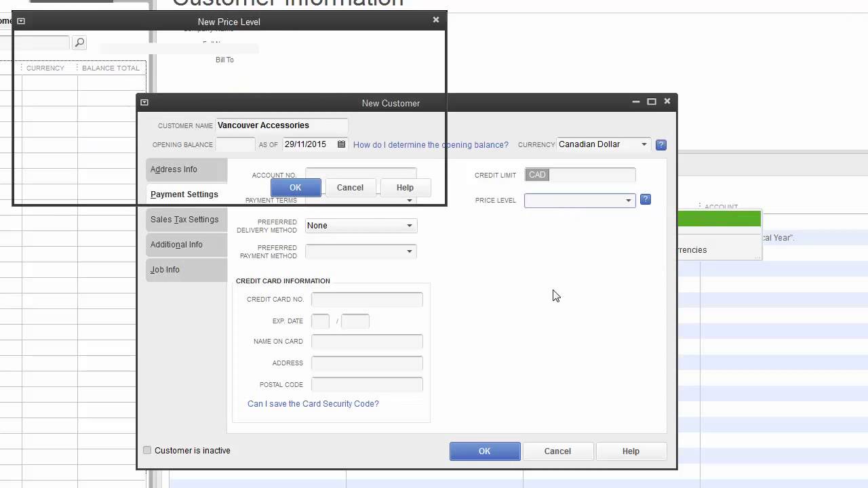This screenshot has height=488, width=868.
Task: Click the Currency column header in background list
Action: point(45,68)
